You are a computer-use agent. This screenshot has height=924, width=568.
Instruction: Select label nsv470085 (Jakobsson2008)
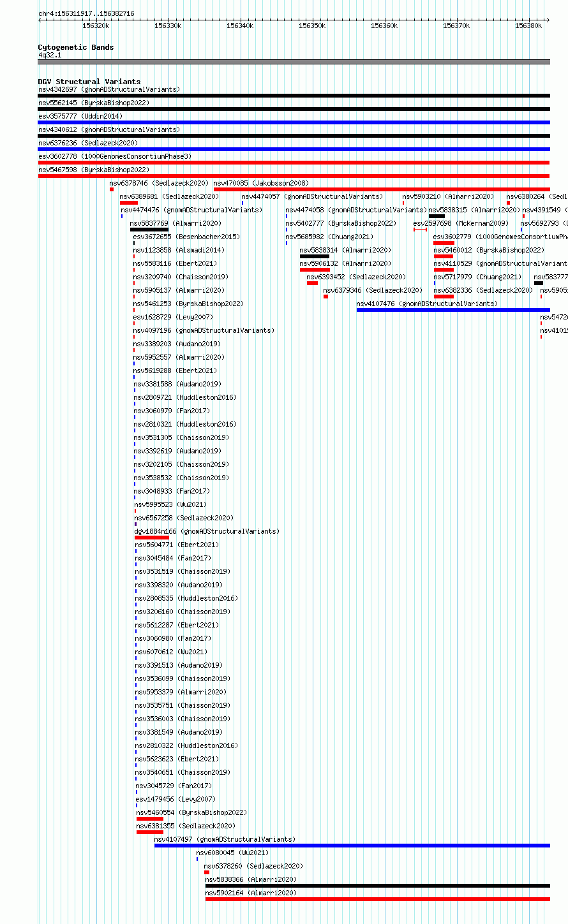tap(261, 183)
